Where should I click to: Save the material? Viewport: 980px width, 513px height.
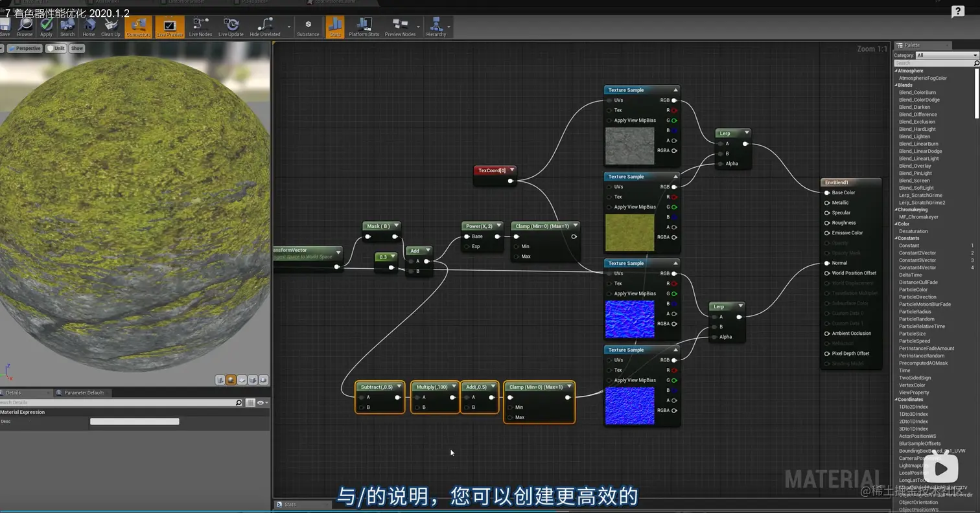[5, 27]
